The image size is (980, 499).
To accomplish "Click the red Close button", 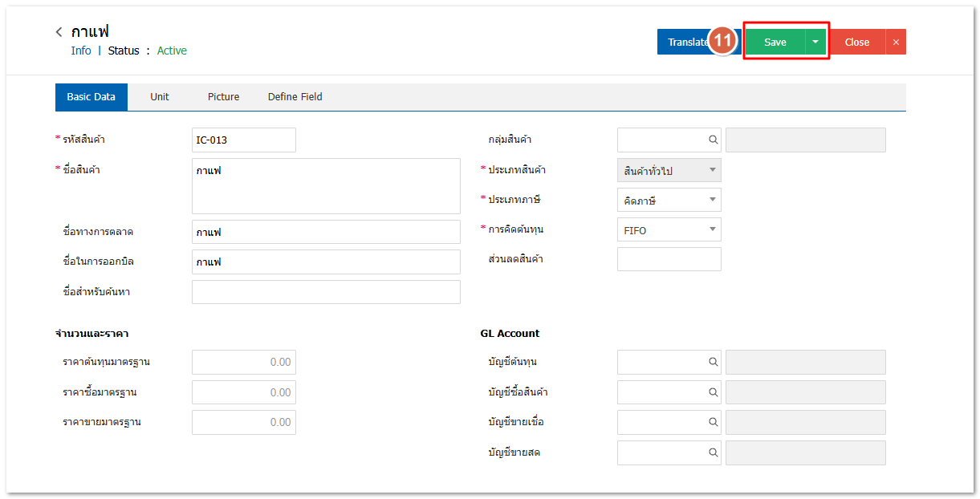I will click(x=856, y=43).
